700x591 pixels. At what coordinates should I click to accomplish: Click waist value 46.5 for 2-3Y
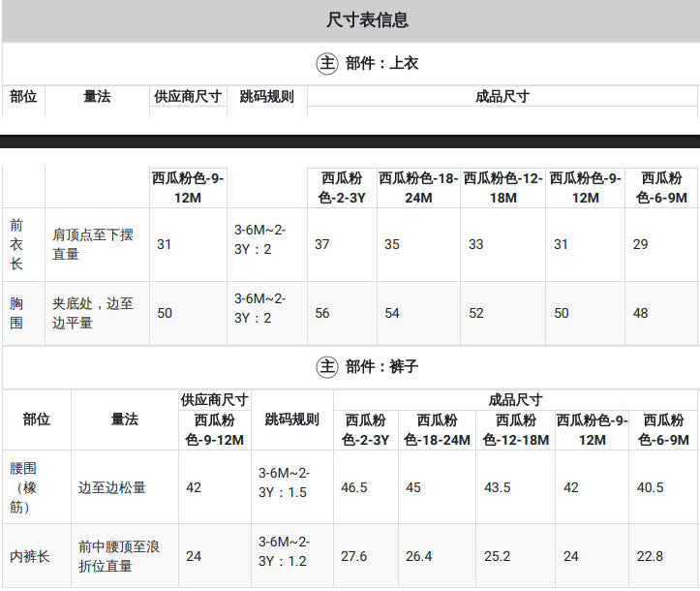[354, 487]
